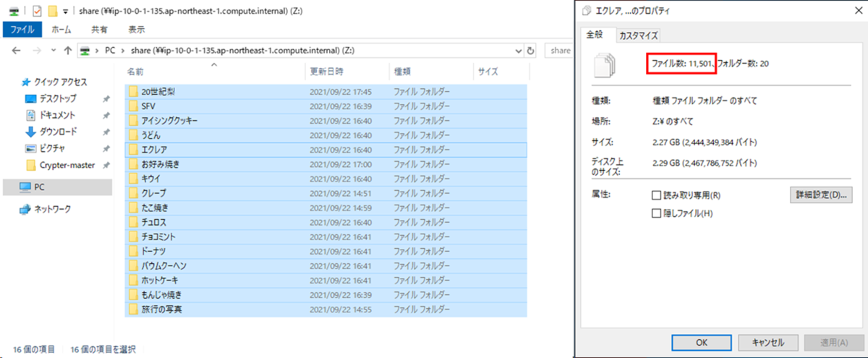Viewport: 868px width, 358px height.
Task: Click the address bar refresh icon
Action: [x=531, y=51]
